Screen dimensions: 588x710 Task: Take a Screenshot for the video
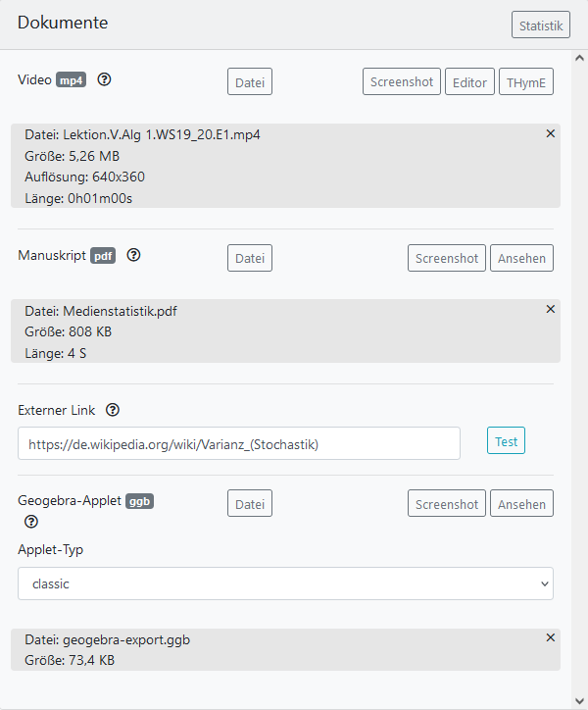tap(402, 82)
